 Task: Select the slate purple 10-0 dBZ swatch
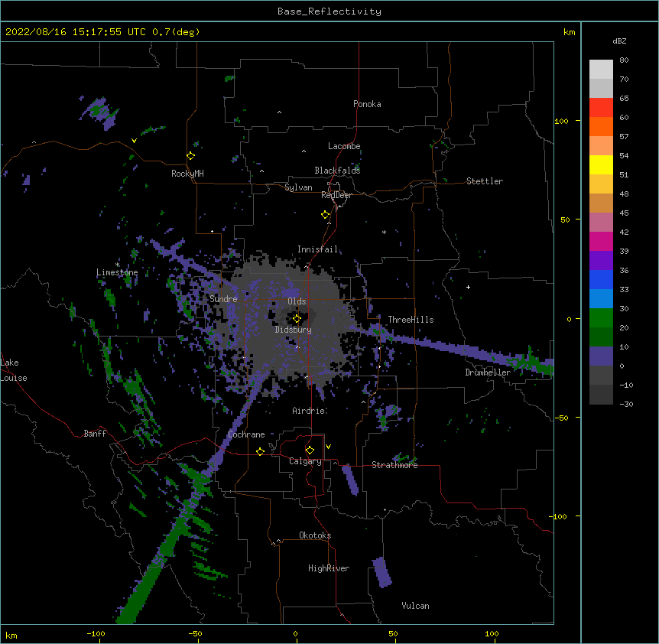601,356
